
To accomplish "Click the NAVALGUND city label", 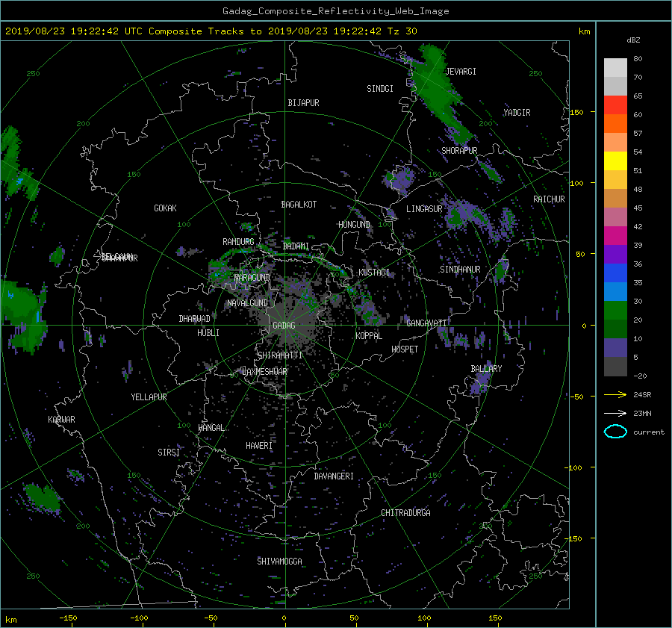I will point(247,303).
